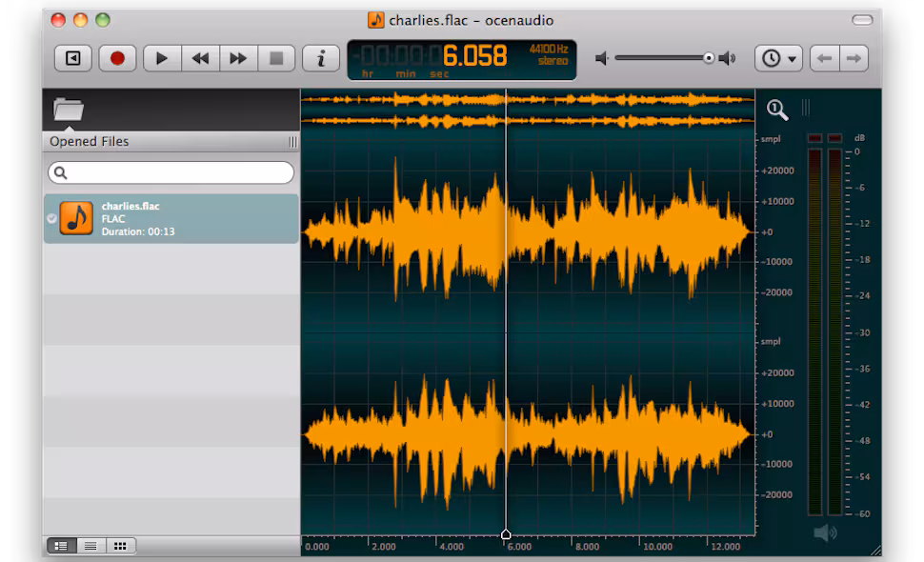The image size is (924, 562).
Task: Play the audio file
Action: click(x=162, y=58)
